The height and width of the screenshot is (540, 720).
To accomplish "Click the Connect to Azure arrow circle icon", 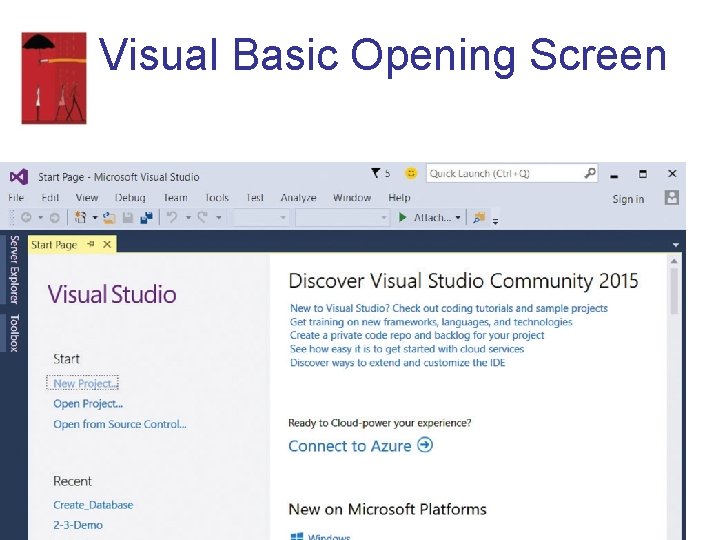I will 425,445.
